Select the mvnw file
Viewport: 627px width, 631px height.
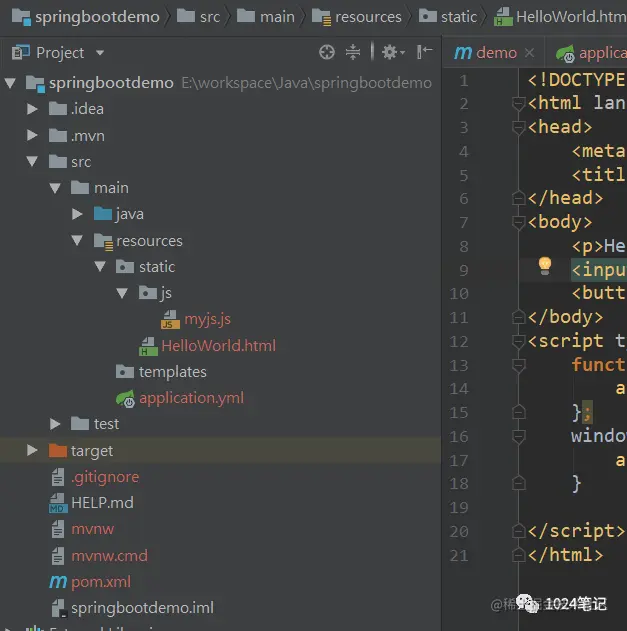pyautogui.click(x=93, y=529)
